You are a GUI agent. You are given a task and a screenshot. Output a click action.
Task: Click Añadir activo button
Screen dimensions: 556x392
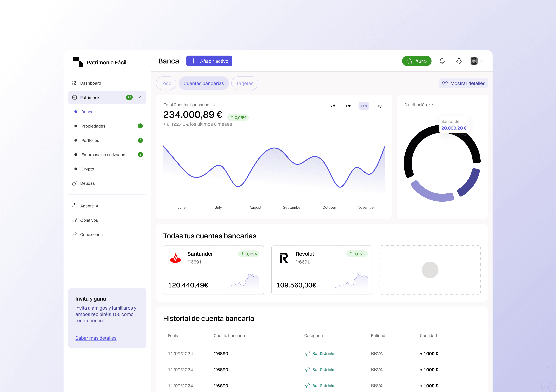tap(209, 61)
